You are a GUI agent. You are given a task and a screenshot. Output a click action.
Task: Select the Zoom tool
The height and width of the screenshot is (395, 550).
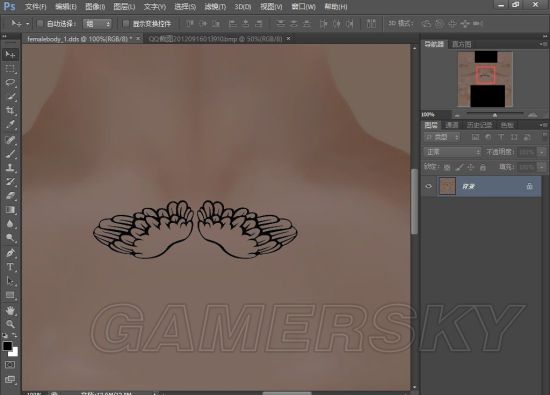pos(10,324)
